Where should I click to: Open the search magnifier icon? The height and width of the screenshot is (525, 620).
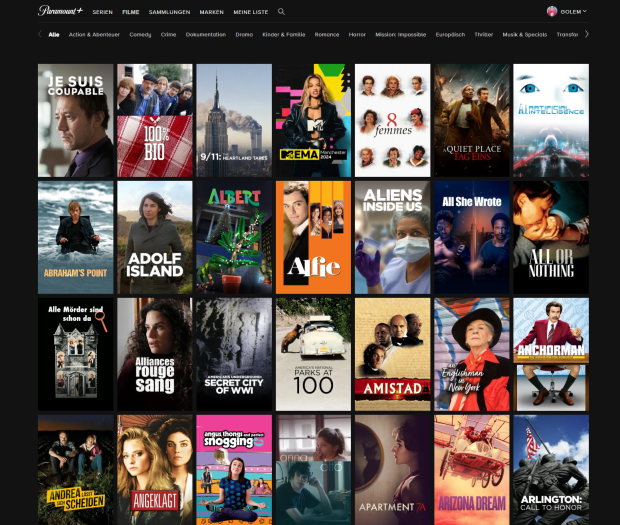(x=281, y=12)
